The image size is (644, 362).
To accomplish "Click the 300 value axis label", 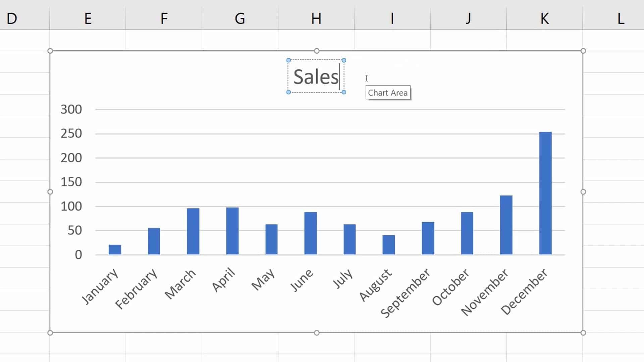I will (x=71, y=109).
